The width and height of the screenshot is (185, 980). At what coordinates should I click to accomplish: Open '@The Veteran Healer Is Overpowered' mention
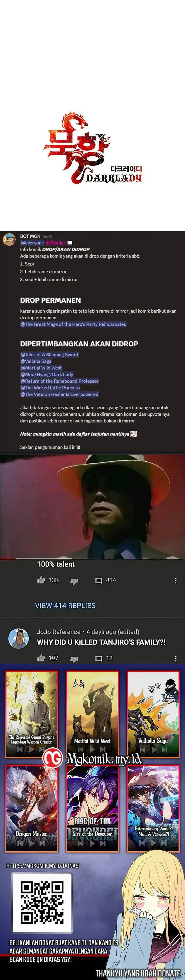coord(59,394)
